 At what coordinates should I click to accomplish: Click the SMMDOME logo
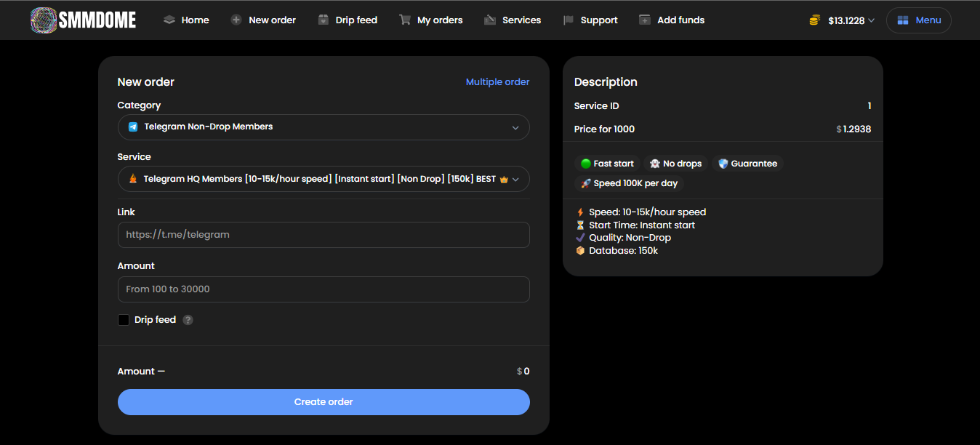(84, 20)
